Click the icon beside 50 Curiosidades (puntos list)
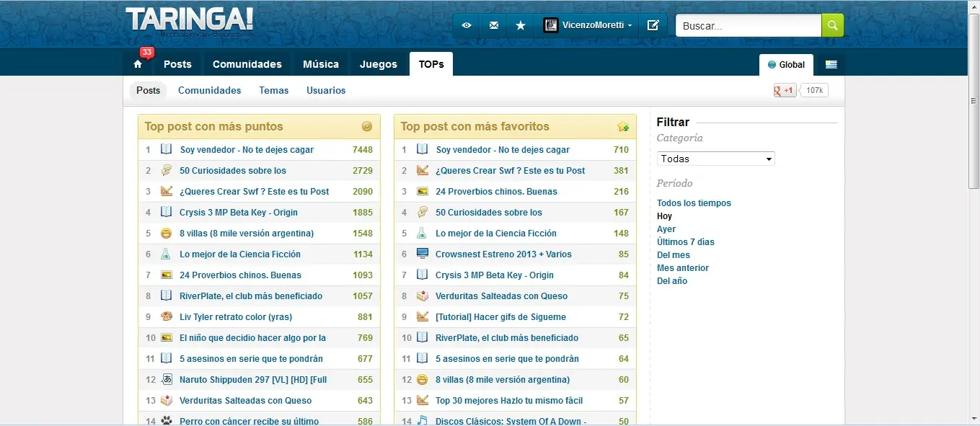 click(167, 170)
